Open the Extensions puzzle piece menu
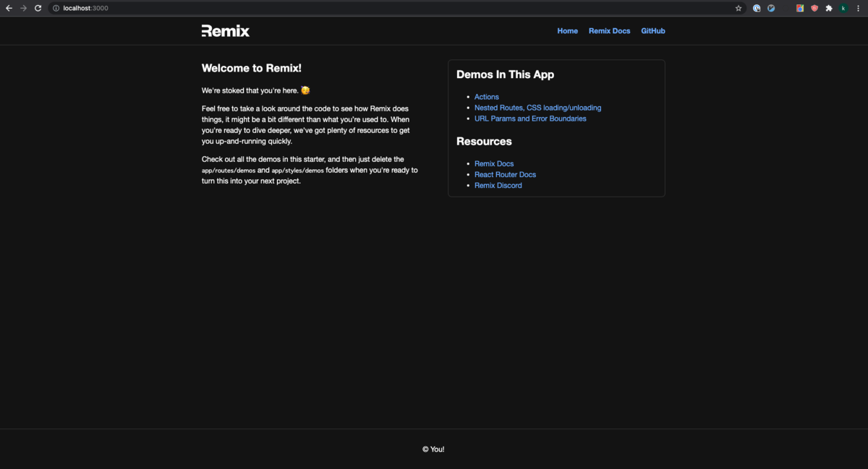Viewport: 868px width, 469px height. coord(829,8)
